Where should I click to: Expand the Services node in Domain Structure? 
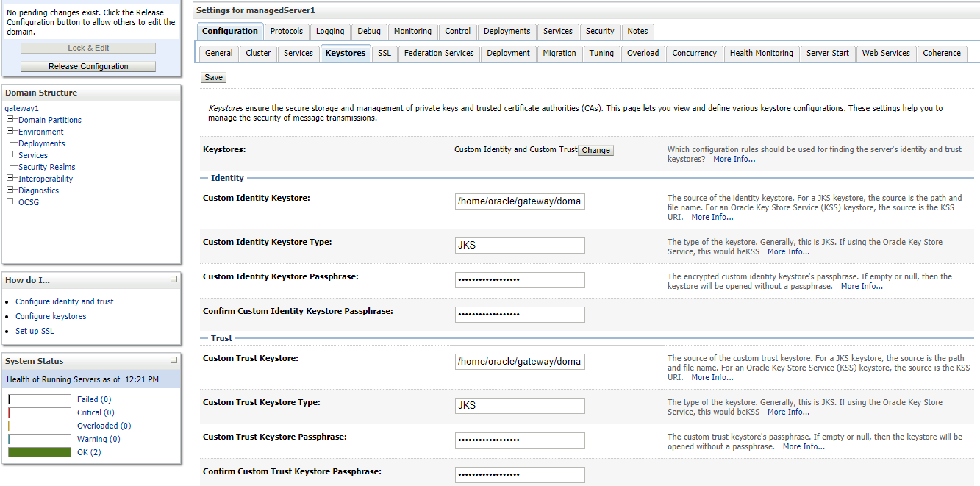(10, 155)
